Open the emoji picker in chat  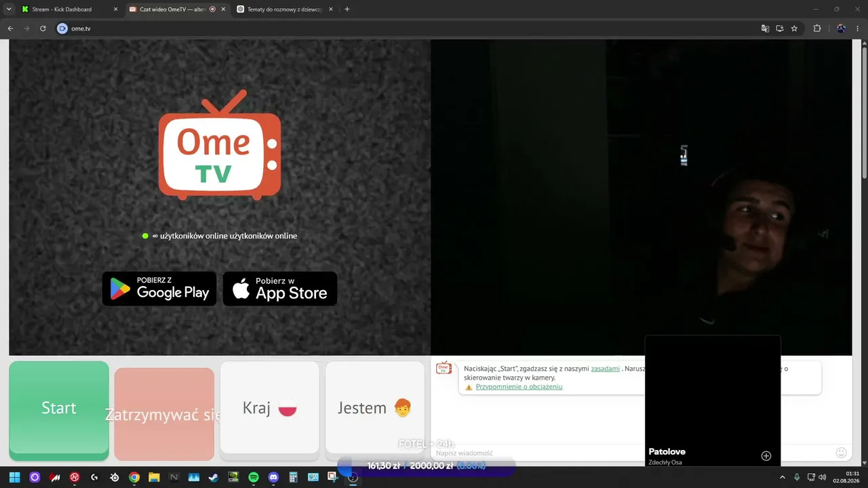(x=842, y=453)
